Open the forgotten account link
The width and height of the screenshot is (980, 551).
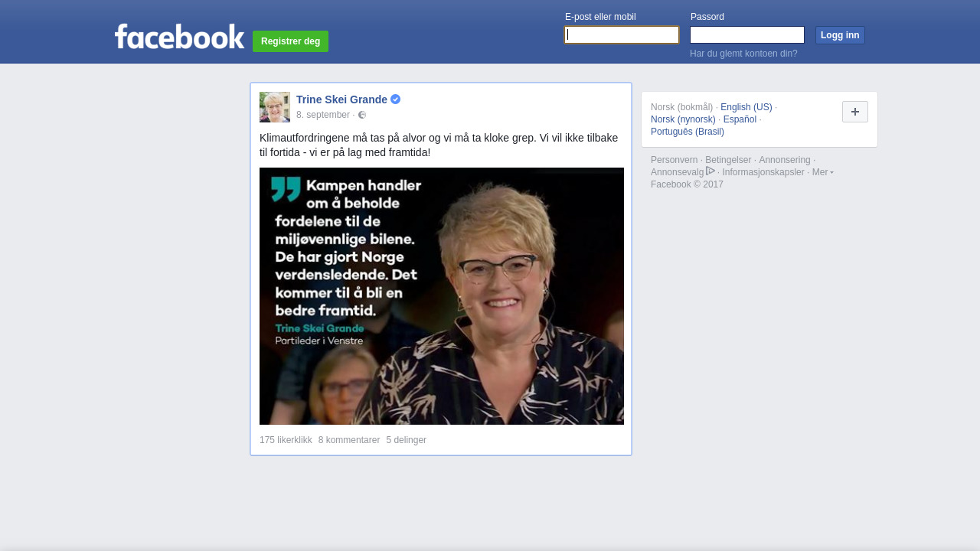point(743,54)
